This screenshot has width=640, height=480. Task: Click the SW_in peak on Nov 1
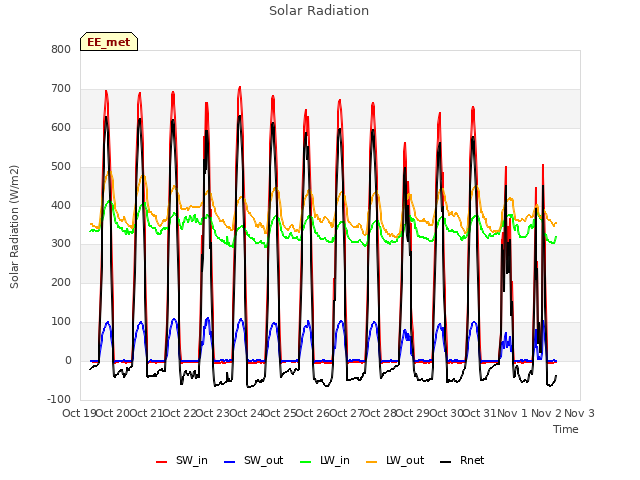[x=506, y=167]
